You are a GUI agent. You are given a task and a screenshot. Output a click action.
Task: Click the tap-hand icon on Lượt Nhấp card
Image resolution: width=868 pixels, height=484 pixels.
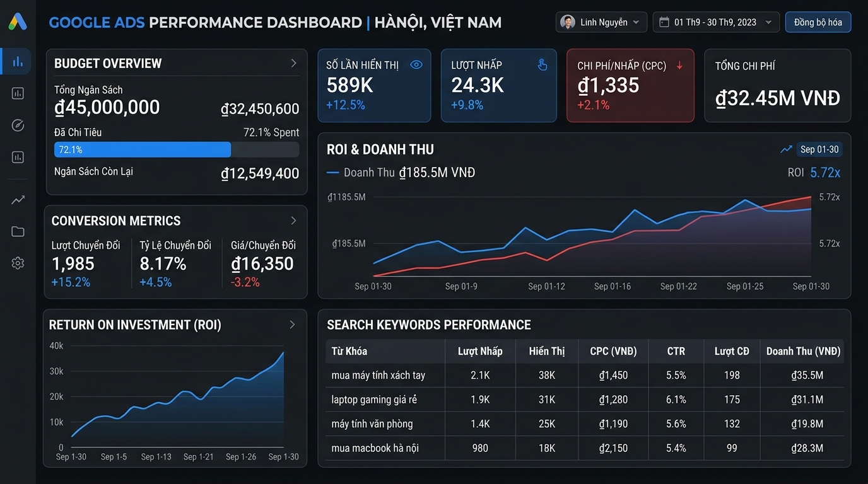coord(542,65)
